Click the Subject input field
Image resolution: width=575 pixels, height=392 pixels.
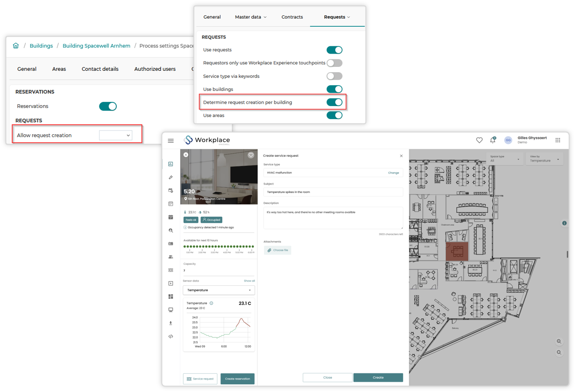tap(333, 192)
